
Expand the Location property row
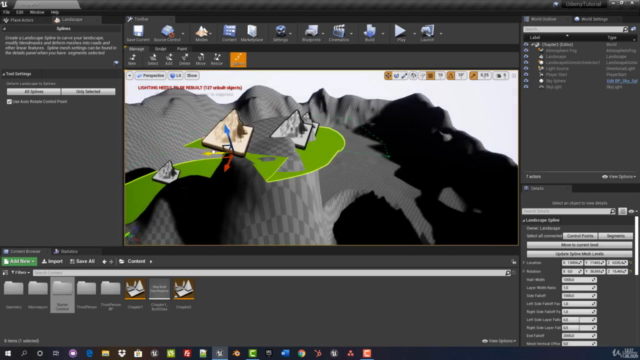coord(524,263)
